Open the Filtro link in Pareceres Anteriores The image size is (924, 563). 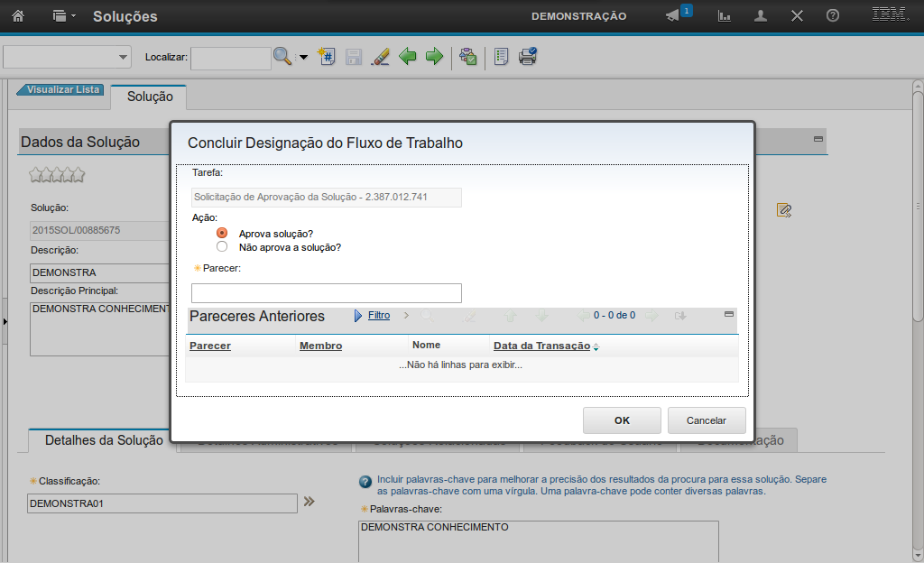point(379,316)
